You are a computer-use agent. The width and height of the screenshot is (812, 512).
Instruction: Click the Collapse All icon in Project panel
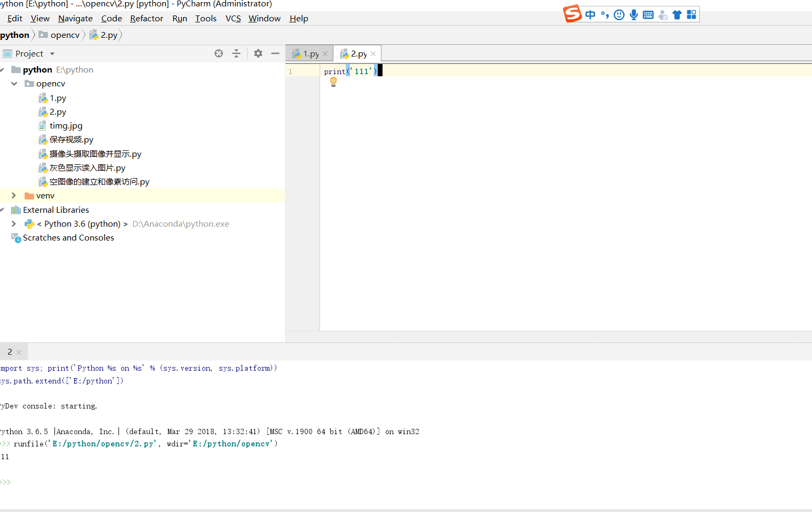click(x=236, y=53)
